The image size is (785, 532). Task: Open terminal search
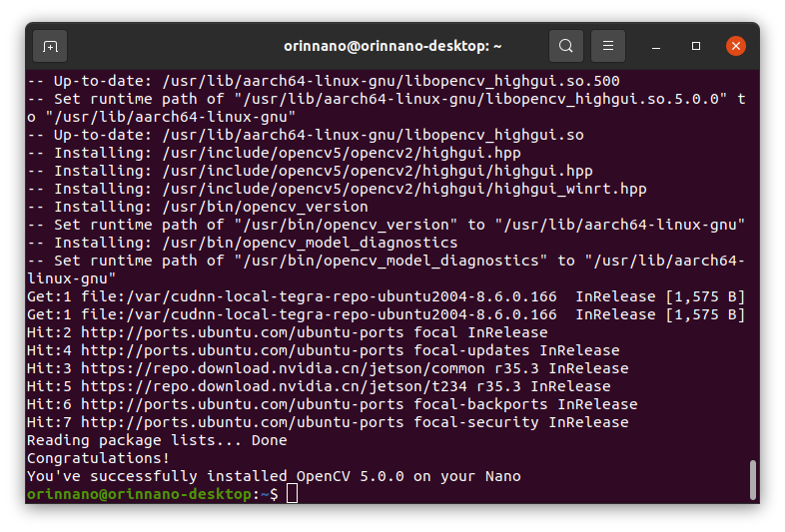coord(565,46)
